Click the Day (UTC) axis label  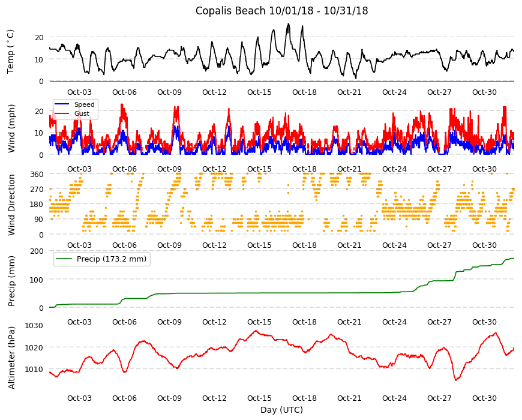[x=281, y=410]
